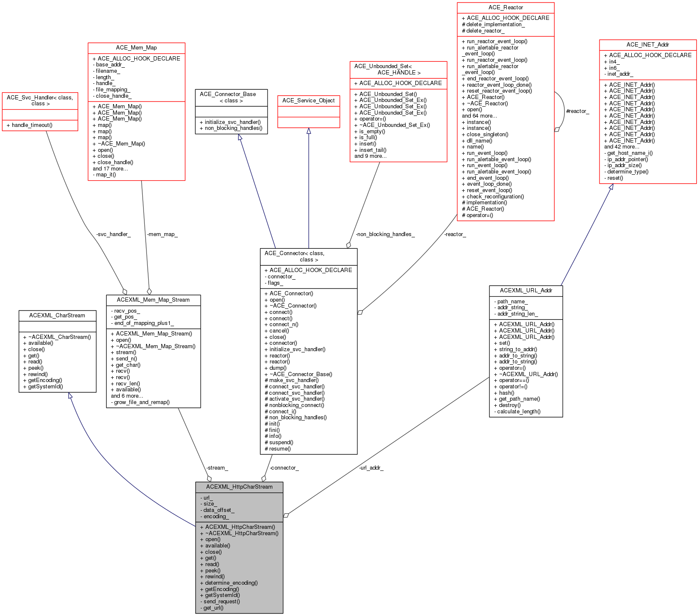Open the ACEXML_CharStream class title

coord(57,316)
